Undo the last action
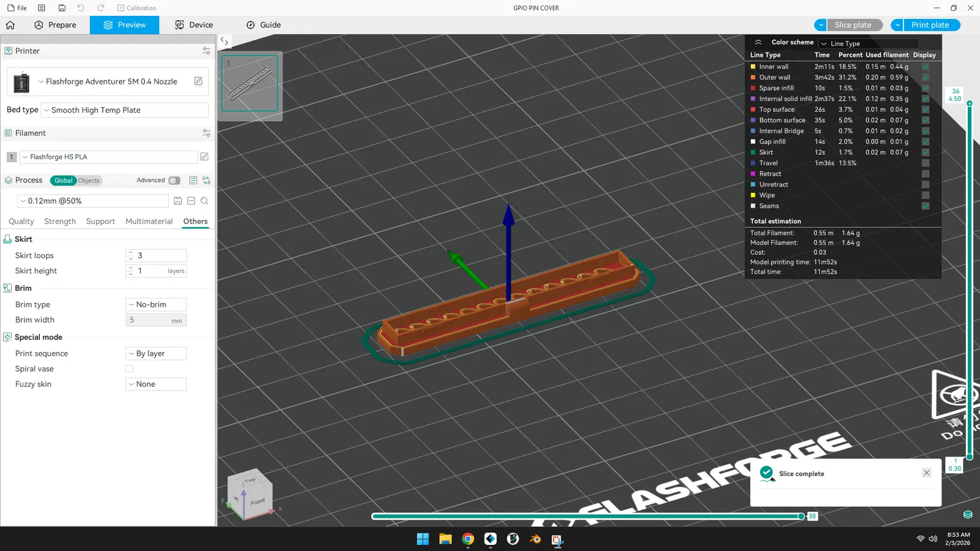 [81, 8]
